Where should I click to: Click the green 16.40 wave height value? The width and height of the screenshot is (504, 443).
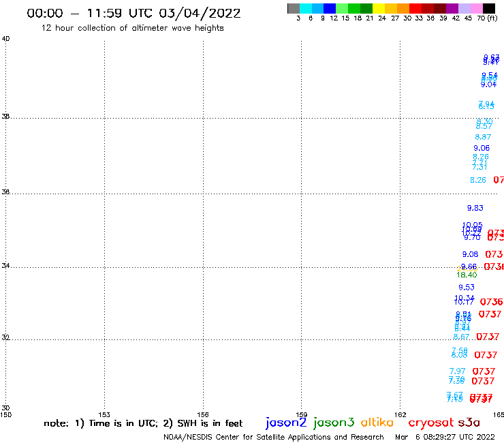tap(467, 275)
